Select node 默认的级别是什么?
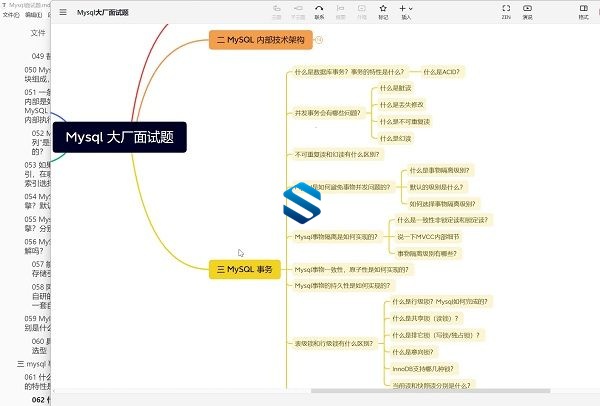The width and height of the screenshot is (600, 406). click(x=436, y=187)
